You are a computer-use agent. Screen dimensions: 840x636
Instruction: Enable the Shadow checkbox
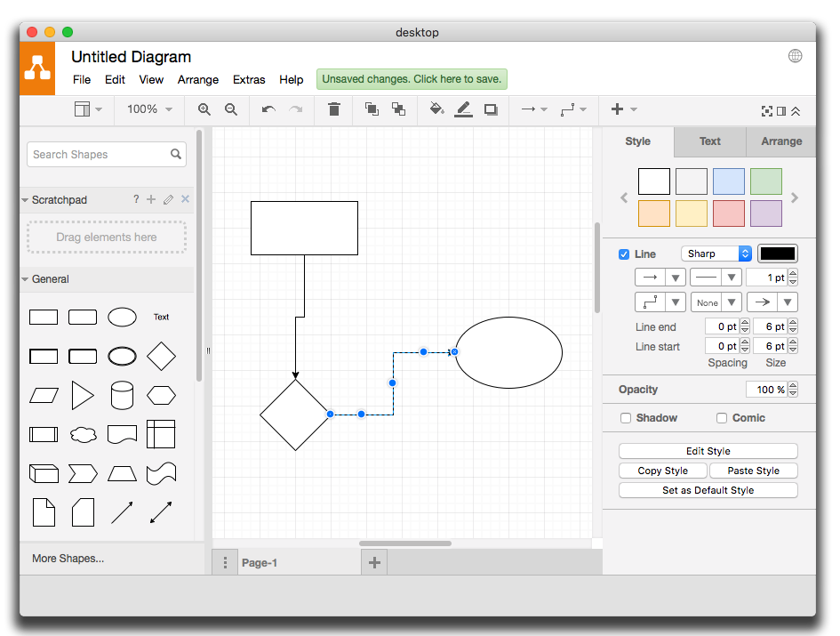click(x=626, y=418)
